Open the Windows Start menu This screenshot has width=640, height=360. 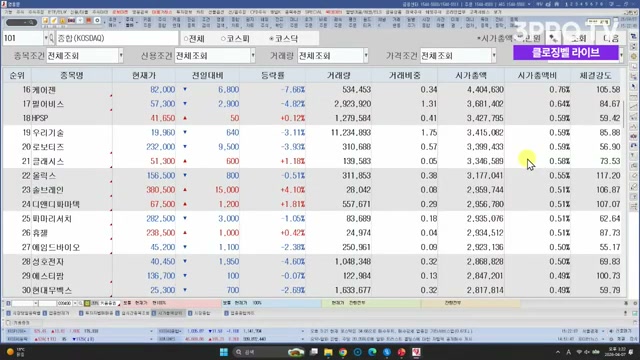[x=224, y=352]
